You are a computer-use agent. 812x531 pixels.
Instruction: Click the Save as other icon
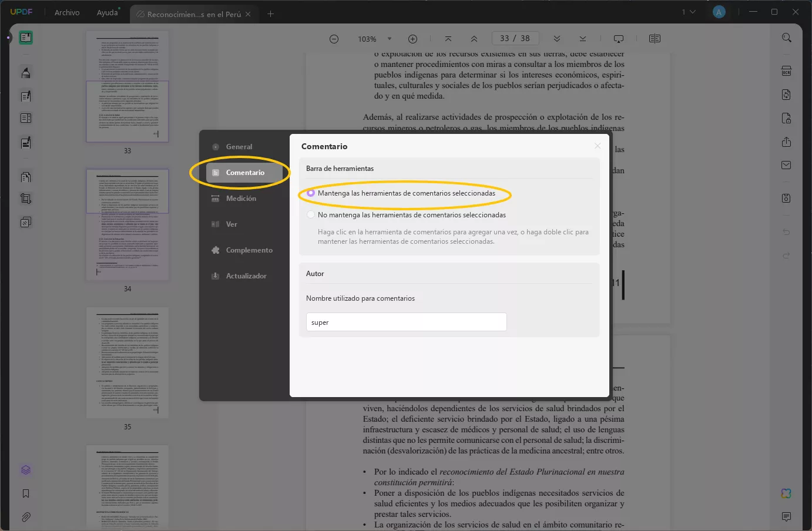click(786, 198)
